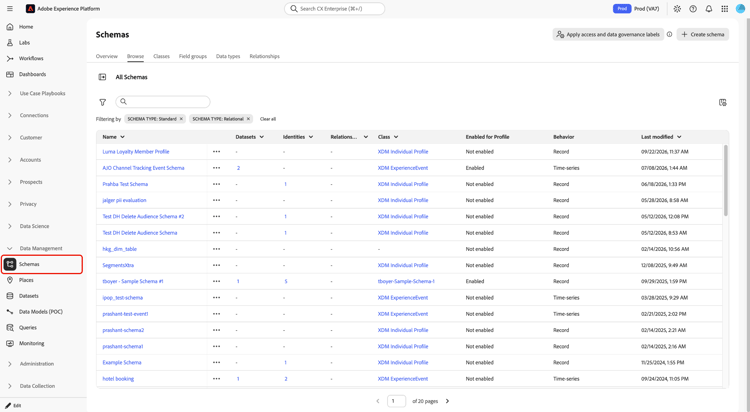The height and width of the screenshot is (412, 750).
Task: Open Data Models (POC) in sidebar
Action: pos(41,312)
